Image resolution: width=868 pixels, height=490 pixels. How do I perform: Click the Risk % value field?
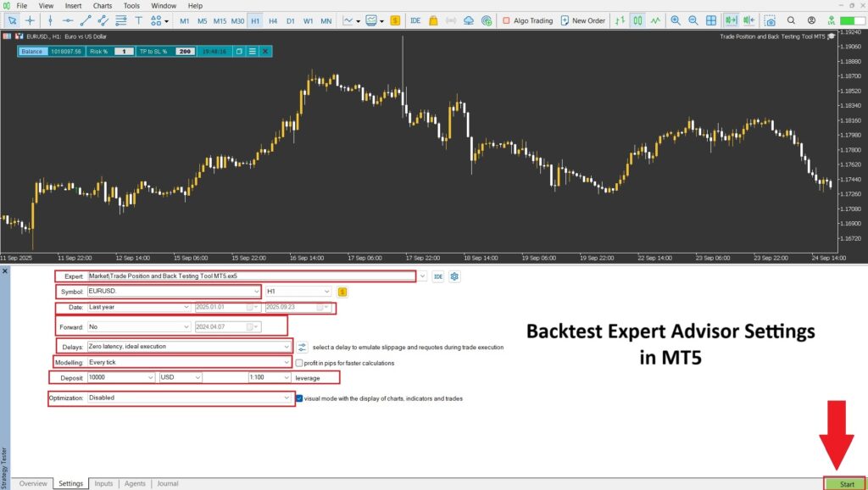click(124, 52)
